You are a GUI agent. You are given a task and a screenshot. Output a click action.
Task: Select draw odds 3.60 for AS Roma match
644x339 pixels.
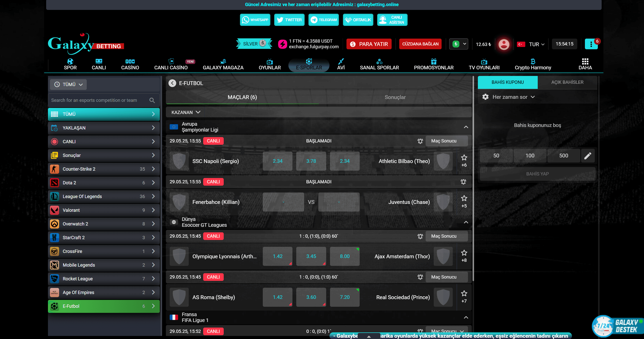(311, 297)
